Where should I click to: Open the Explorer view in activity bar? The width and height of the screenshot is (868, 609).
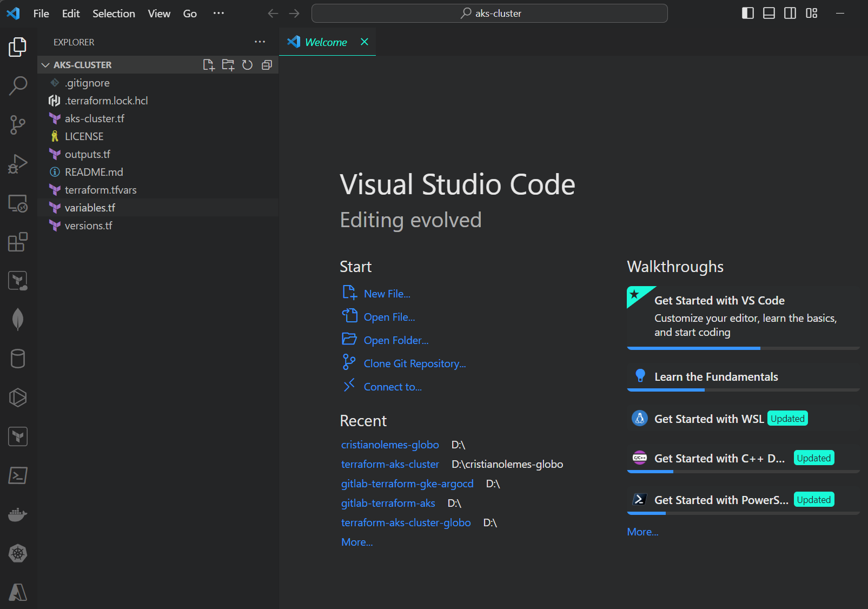click(18, 47)
